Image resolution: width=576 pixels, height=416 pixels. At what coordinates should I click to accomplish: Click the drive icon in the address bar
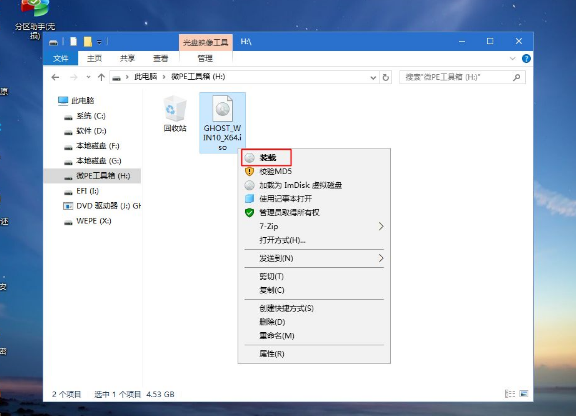click(117, 78)
